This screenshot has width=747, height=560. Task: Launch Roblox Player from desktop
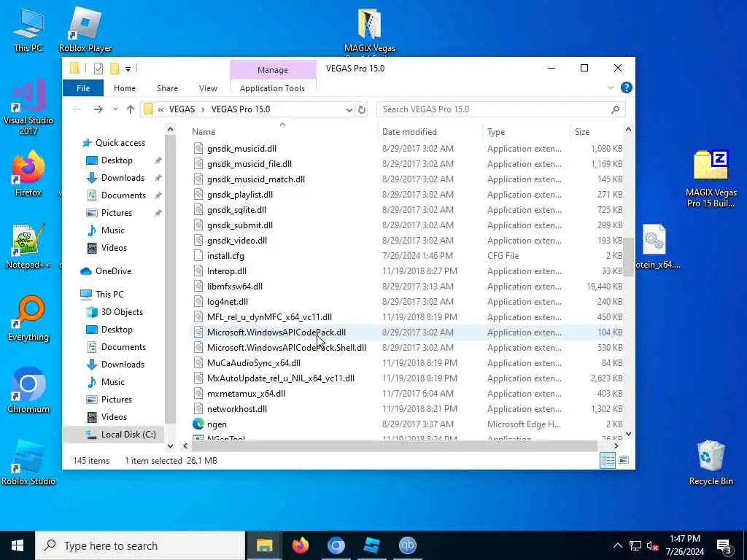pyautogui.click(x=85, y=29)
